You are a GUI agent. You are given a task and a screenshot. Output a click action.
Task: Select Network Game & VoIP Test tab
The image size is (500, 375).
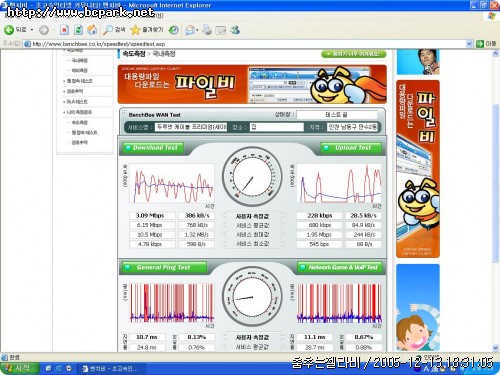pyautogui.click(x=340, y=267)
